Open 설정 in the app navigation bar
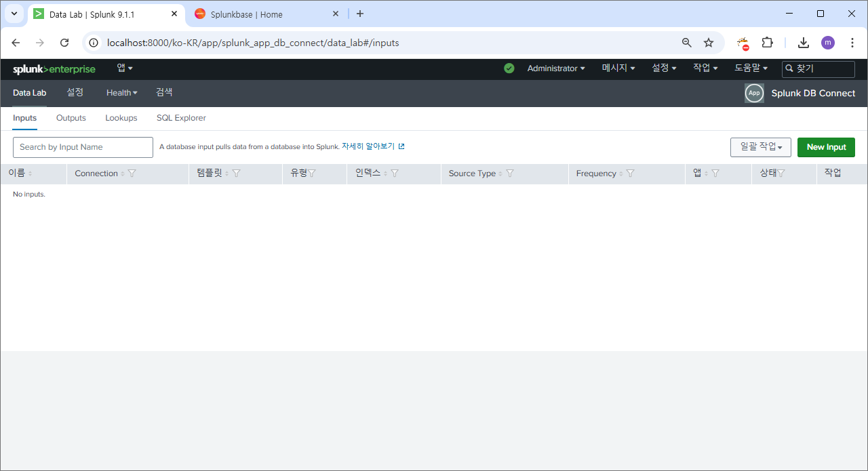The image size is (868, 471). pos(75,92)
